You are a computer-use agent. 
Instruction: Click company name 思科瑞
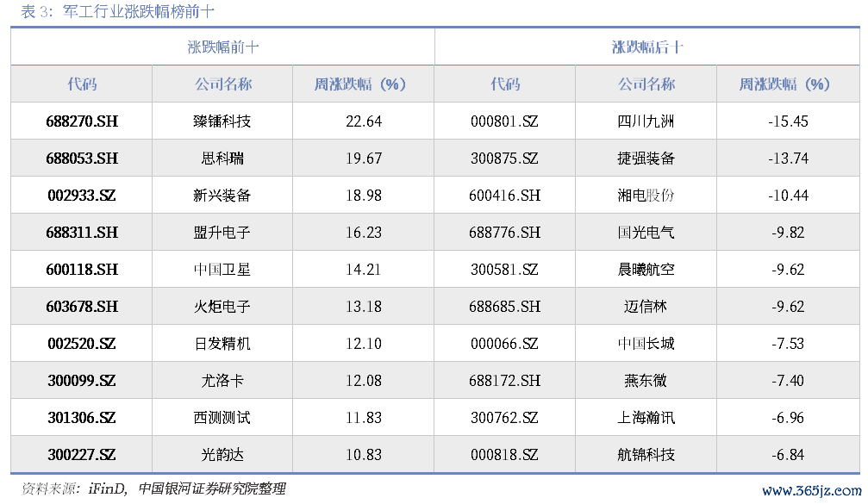(222, 159)
